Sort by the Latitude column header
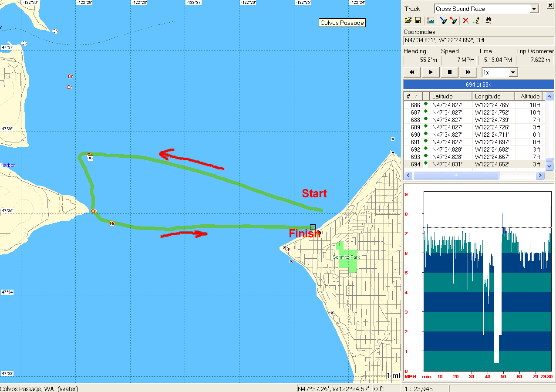The width and height of the screenshot is (556, 392). [x=451, y=96]
